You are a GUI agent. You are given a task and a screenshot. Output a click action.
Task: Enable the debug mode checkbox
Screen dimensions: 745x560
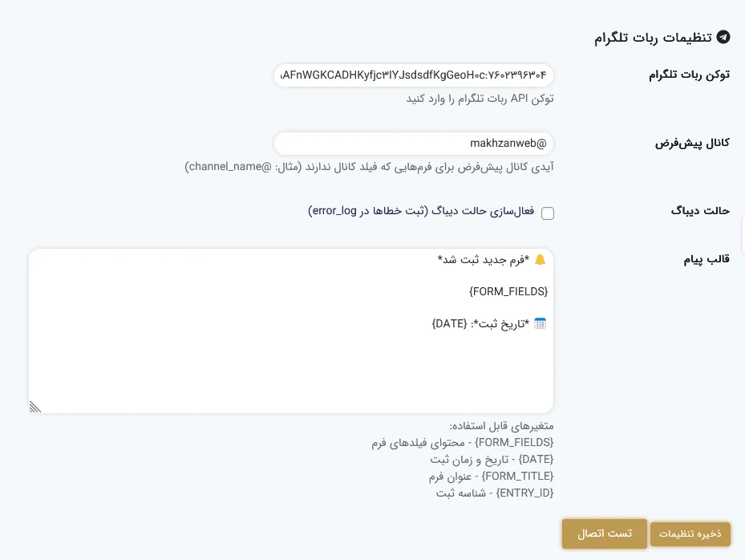pyautogui.click(x=548, y=213)
